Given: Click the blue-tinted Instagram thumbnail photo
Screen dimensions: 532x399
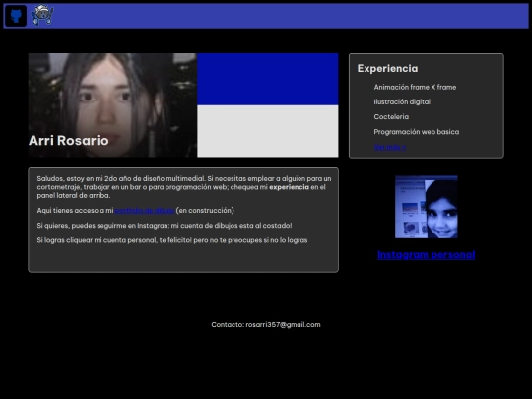Looking at the screenshot, I should (427, 207).
